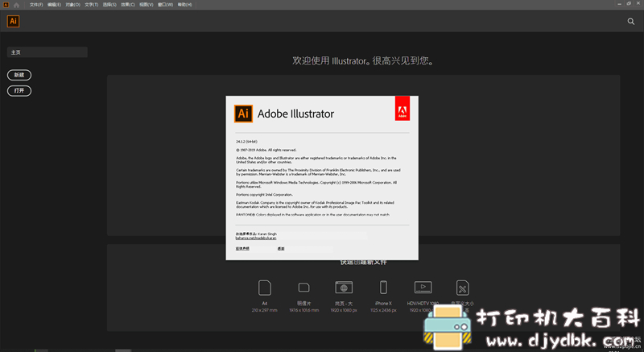644x352 pixels.
Task: Click the Adobe Illustrator title in dialog
Action: (x=295, y=114)
